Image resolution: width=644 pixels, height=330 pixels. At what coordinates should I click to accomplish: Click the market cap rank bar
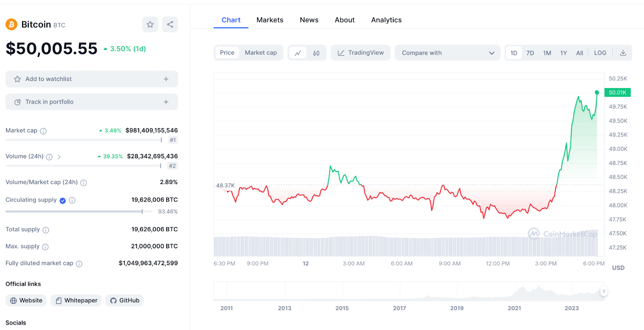(x=84, y=140)
